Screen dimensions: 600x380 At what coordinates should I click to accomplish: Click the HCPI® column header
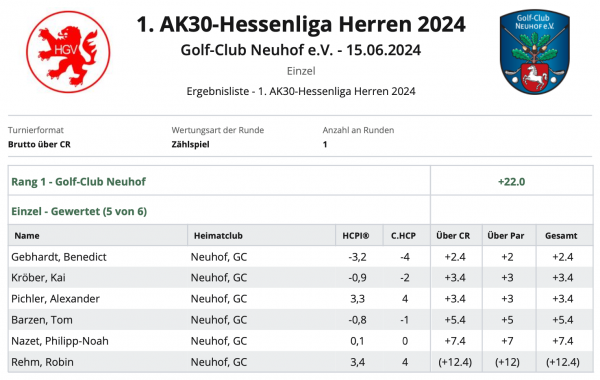pyautogui.click(x=356, y=236)
